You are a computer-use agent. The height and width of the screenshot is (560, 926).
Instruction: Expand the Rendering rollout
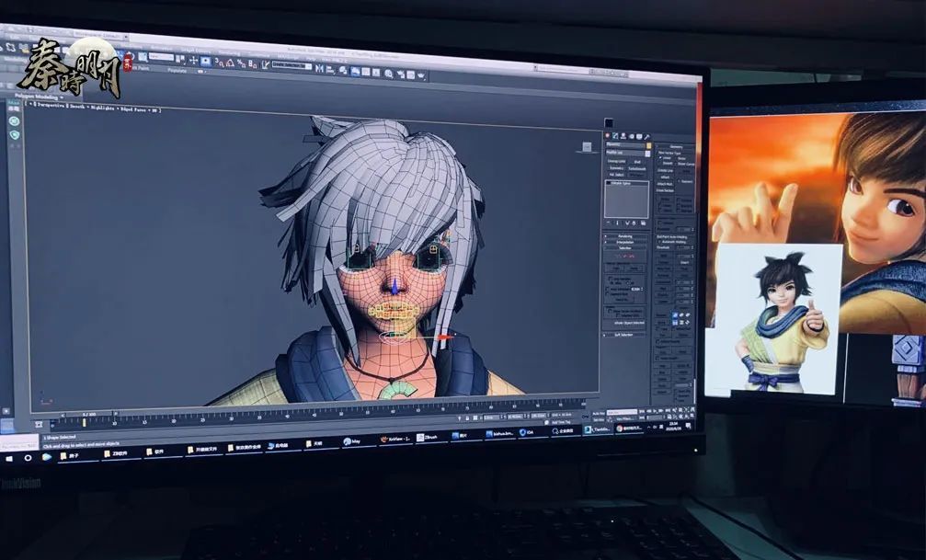tap(625, 236)
